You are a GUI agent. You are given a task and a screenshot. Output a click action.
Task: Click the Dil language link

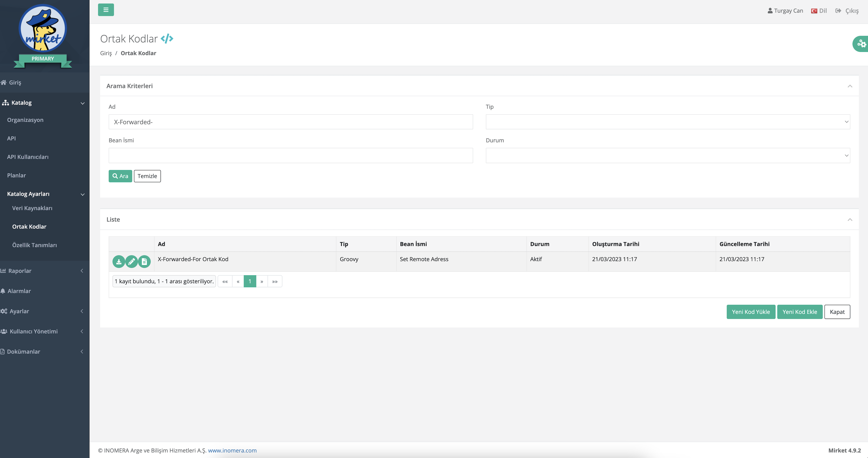pos(823,11)
